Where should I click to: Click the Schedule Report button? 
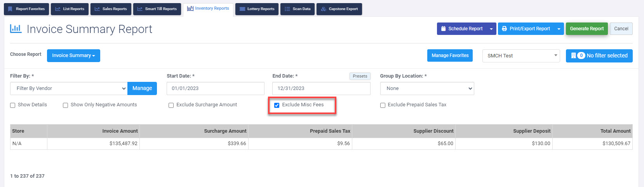click(462, 29)
